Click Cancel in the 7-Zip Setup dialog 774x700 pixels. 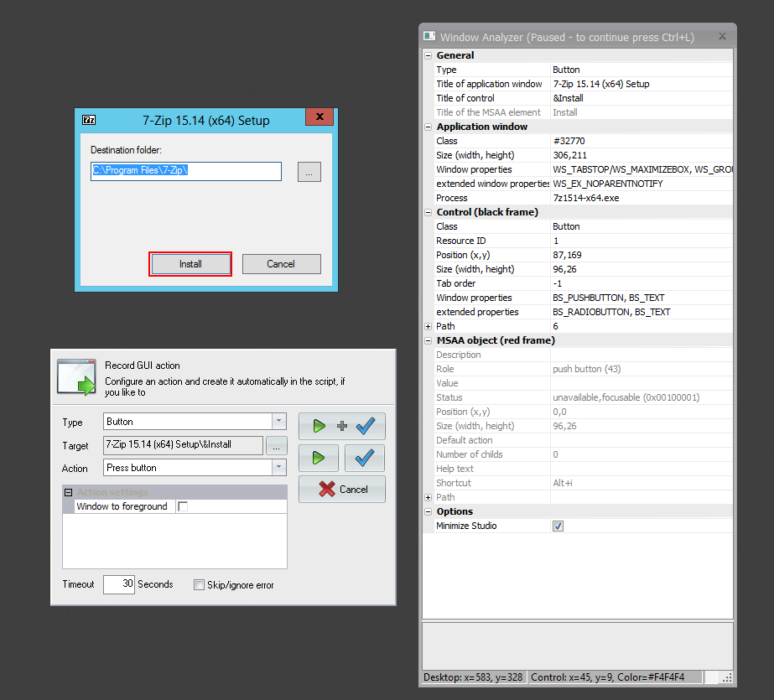coord(281,264)
